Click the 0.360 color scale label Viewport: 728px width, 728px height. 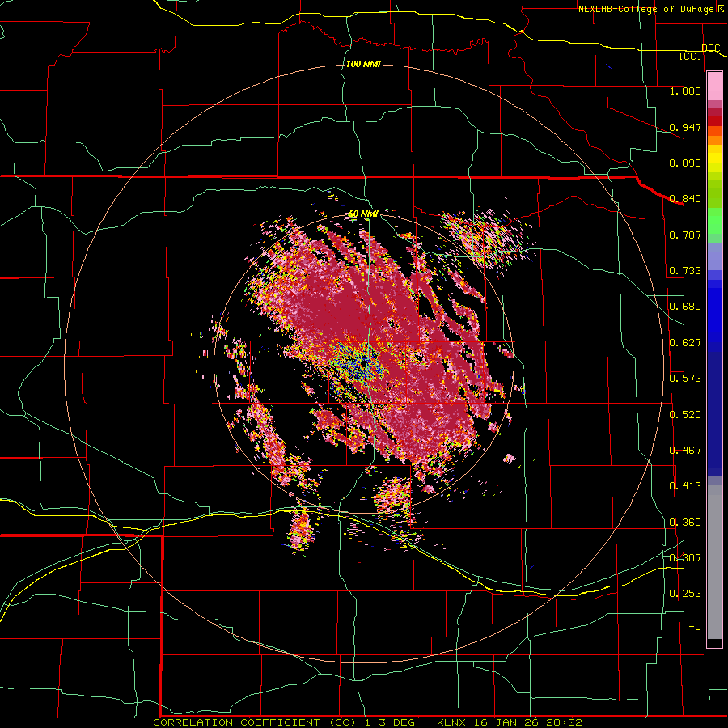(x=685, y=523)
